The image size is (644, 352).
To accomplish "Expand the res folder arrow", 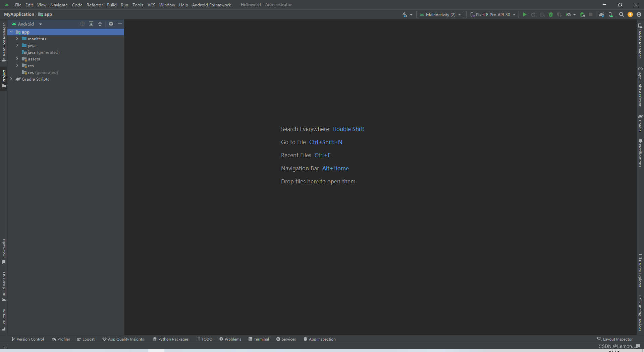I will [17, 65].
